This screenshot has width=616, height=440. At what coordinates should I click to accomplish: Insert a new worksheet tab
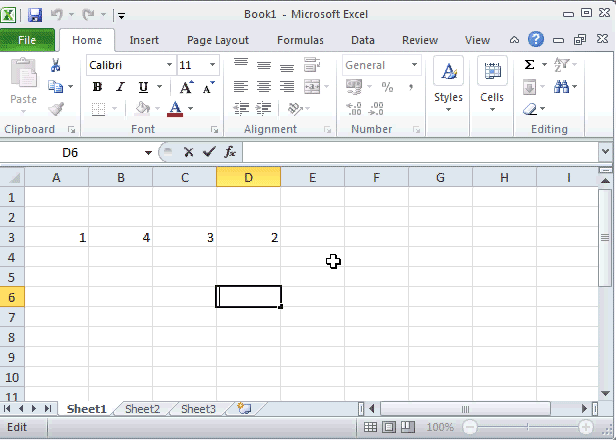[244, 409]
